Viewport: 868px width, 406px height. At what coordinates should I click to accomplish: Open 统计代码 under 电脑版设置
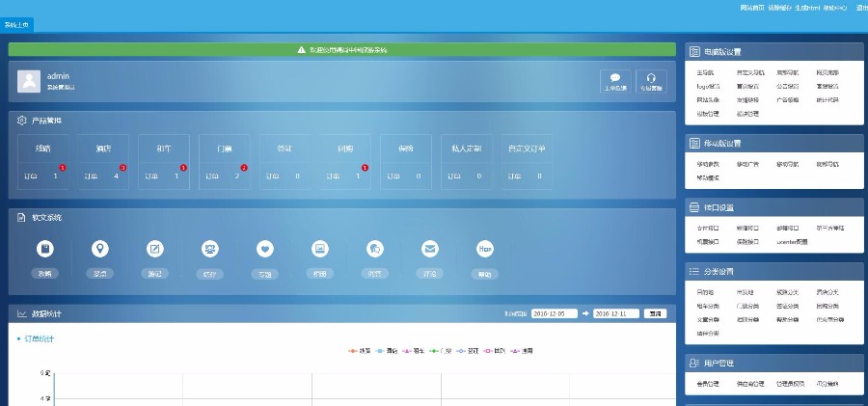[827, 100]
